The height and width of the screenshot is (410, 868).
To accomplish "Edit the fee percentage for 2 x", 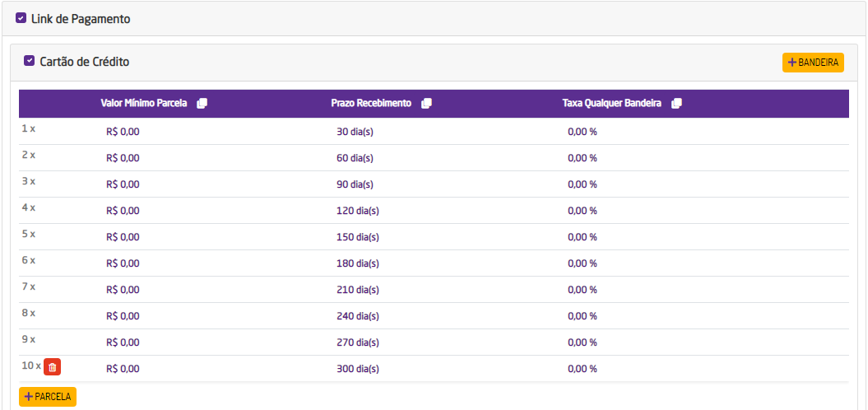I will tap(582, 158).
